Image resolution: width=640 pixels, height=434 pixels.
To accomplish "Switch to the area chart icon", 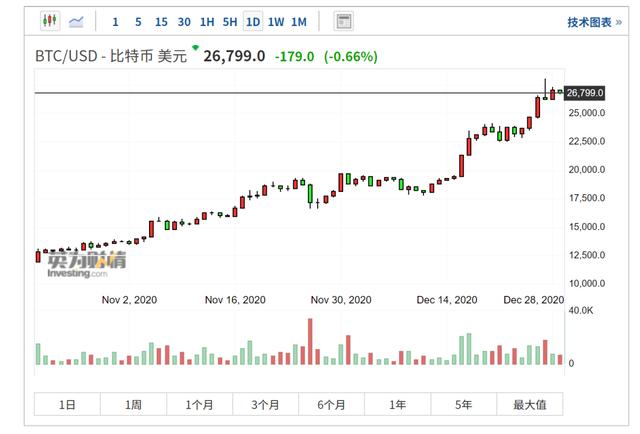I will [x=77, y=21].
